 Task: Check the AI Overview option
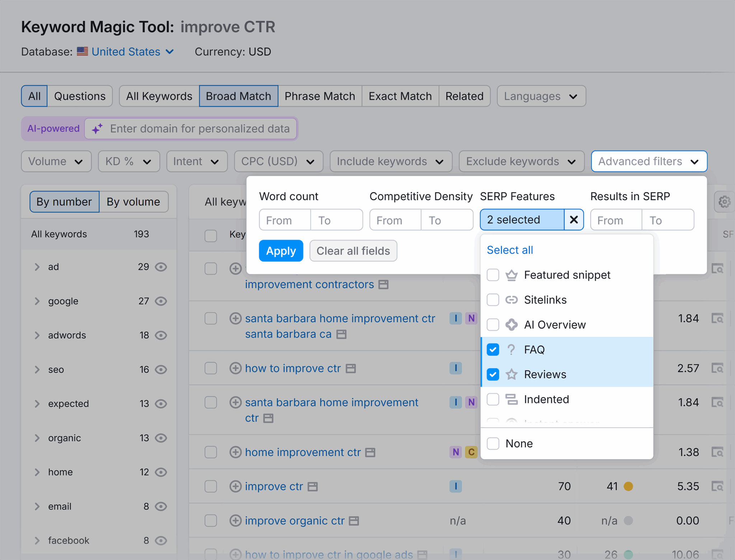493,325
